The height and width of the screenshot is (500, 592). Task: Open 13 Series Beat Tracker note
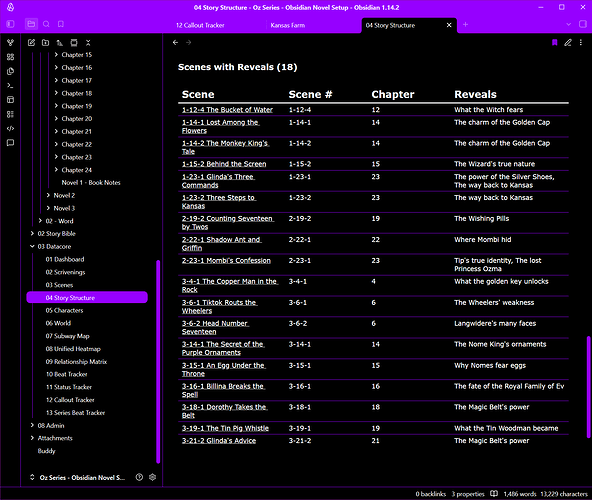(x=75, y=413)
